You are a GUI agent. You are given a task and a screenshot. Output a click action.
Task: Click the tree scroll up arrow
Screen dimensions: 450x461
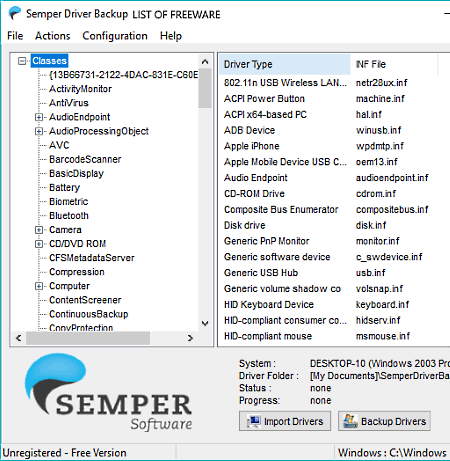205,62
